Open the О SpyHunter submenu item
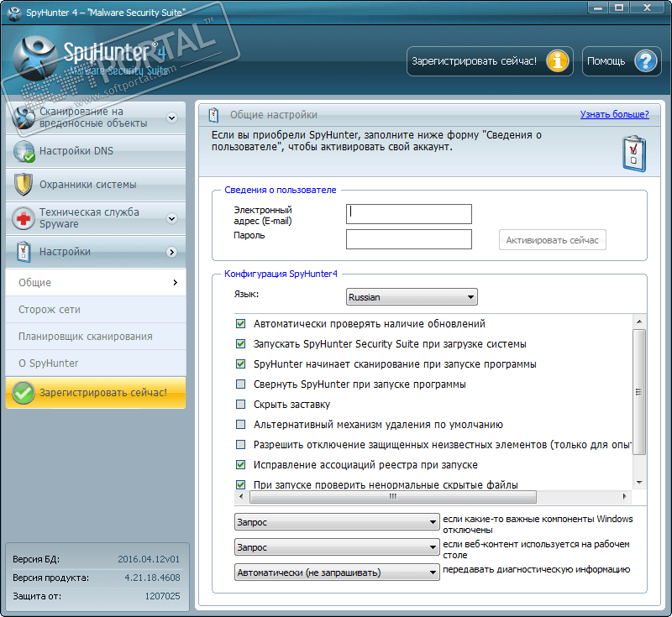This screenshot has height=617, width=672. 96,363
